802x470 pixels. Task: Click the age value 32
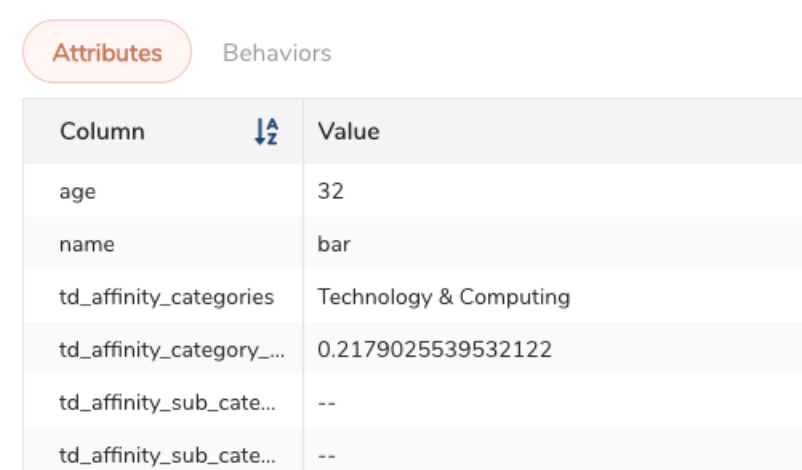(x=330, y=191)
